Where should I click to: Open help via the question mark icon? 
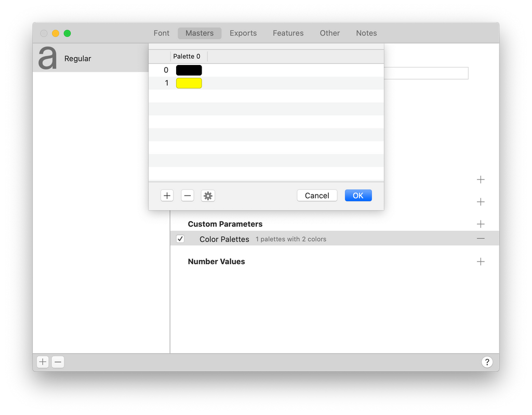[487, 361]
